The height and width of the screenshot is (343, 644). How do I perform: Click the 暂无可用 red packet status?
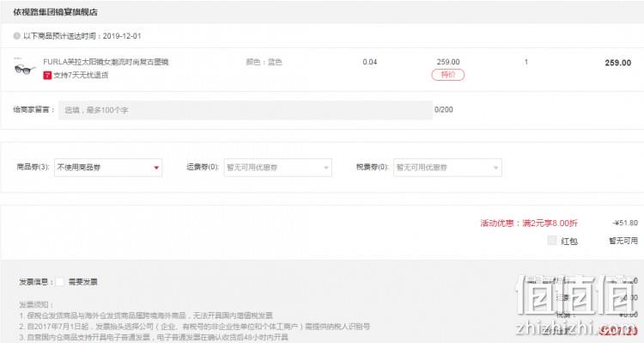pyautogui.click(x=623, y=241)
